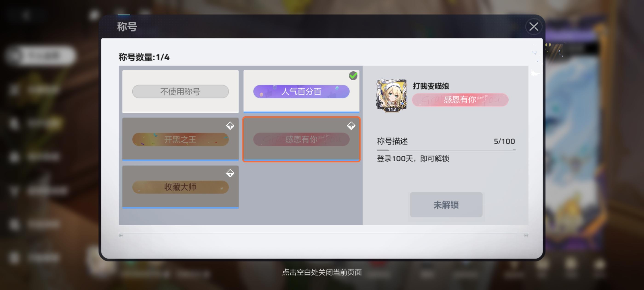Click the 未解锁 button

446,204
